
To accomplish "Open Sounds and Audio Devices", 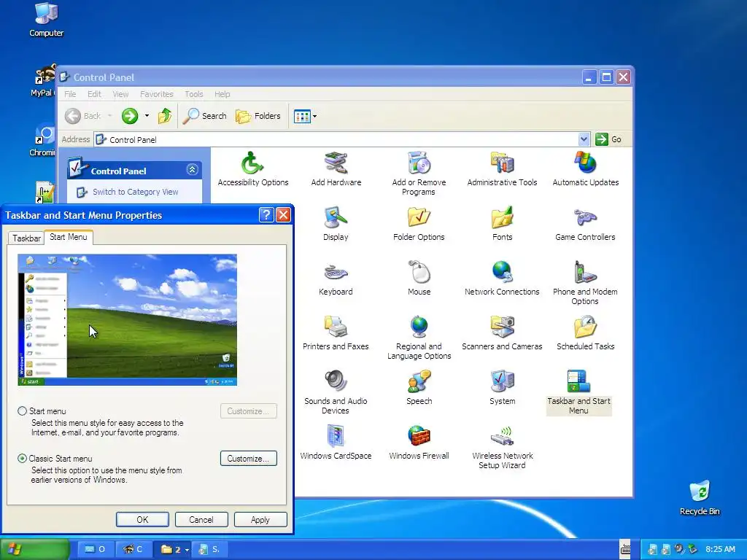I will [x=336, y=392].
